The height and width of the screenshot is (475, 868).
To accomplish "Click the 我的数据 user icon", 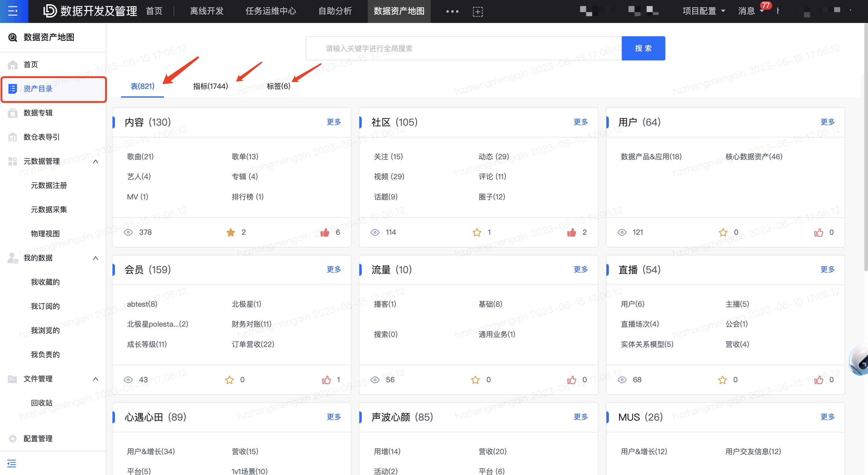I will (x=13, y=258).
